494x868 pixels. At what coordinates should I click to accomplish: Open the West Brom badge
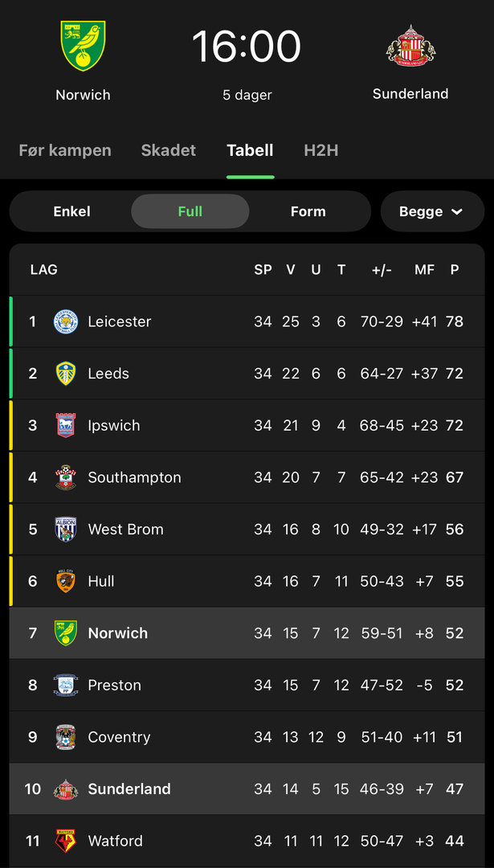tap(66, 529)
